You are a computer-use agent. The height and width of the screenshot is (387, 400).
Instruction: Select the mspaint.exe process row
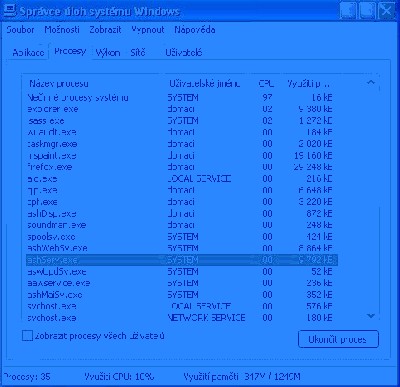coord(182,156)
